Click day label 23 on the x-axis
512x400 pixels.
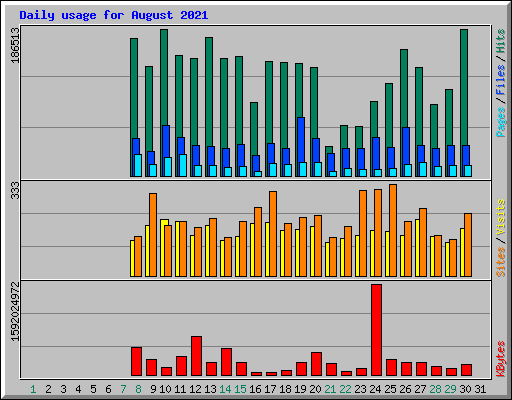tap(360, 389)
